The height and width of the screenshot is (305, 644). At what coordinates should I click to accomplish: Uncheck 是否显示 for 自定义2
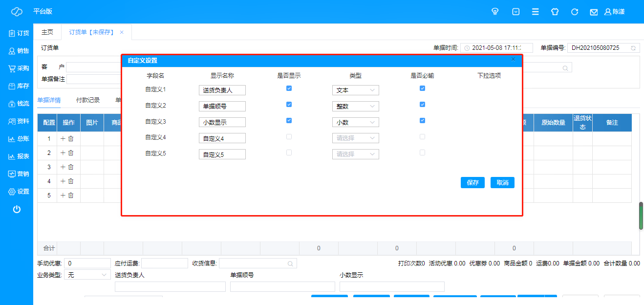289,105
